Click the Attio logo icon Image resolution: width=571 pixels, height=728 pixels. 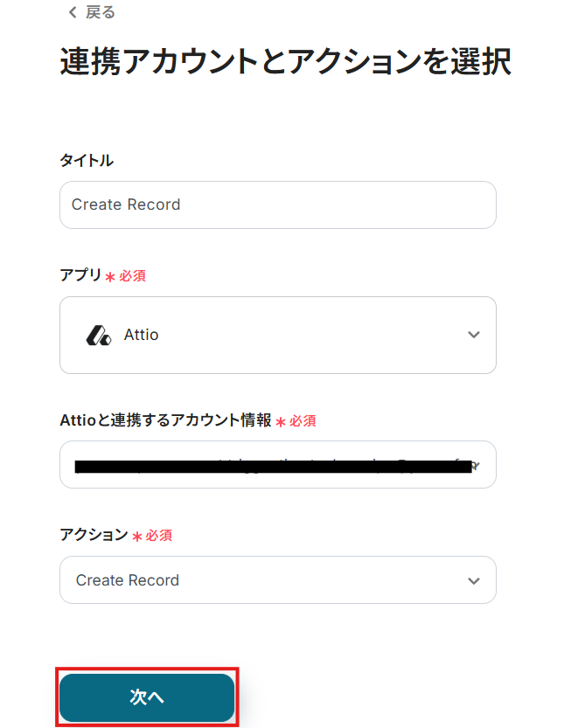98,336
